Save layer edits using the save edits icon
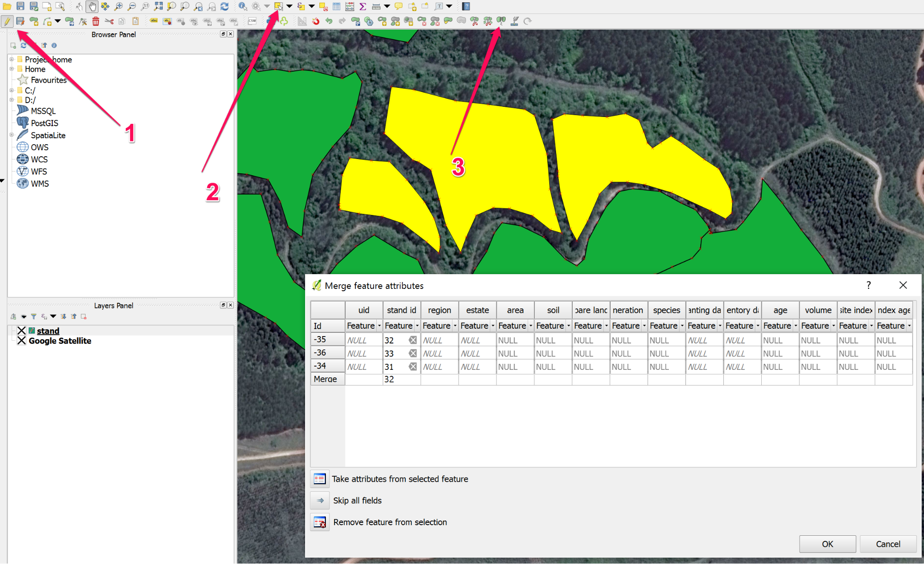 point(20,21)
